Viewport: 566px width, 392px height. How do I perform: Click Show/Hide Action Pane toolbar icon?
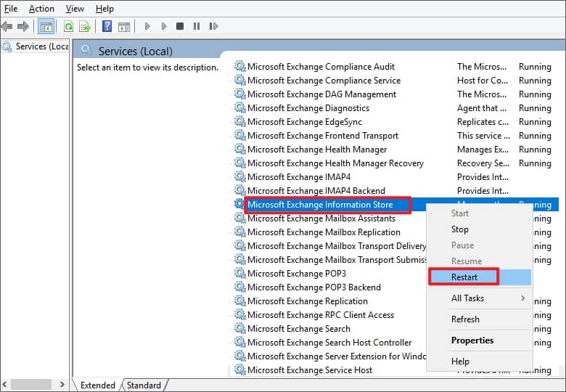coord(124,27)
